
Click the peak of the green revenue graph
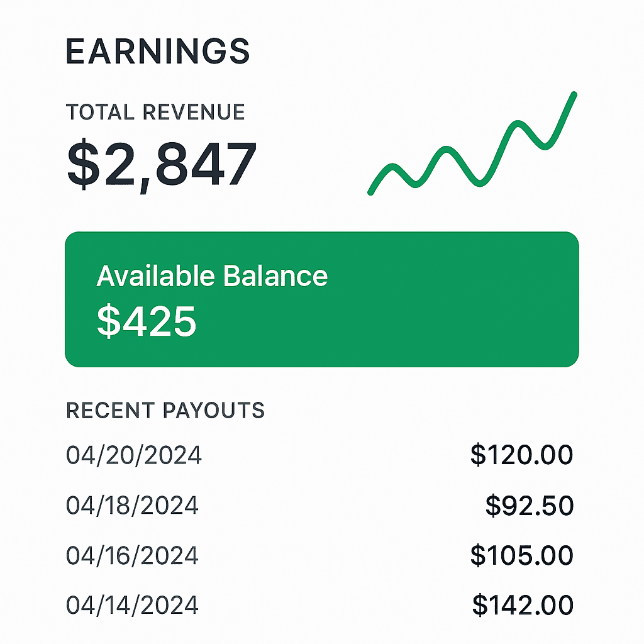[574, 94]
